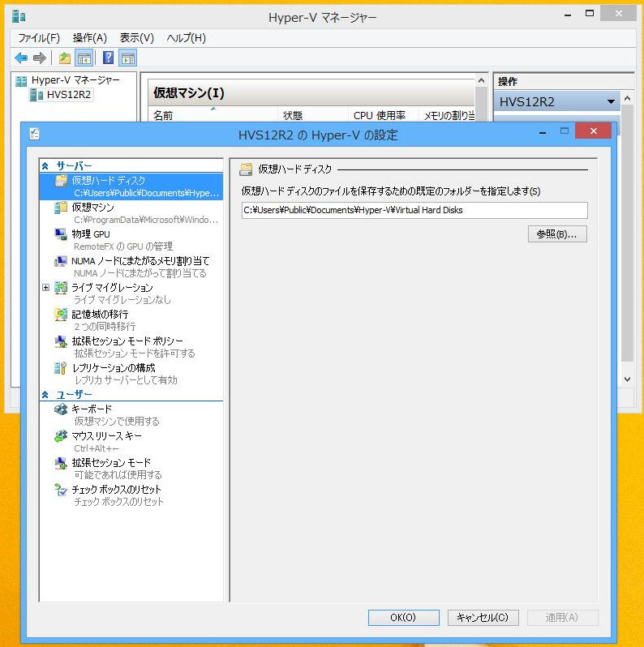Open the HVS12R2 actions dropdown arrow

tap(611, 101)
